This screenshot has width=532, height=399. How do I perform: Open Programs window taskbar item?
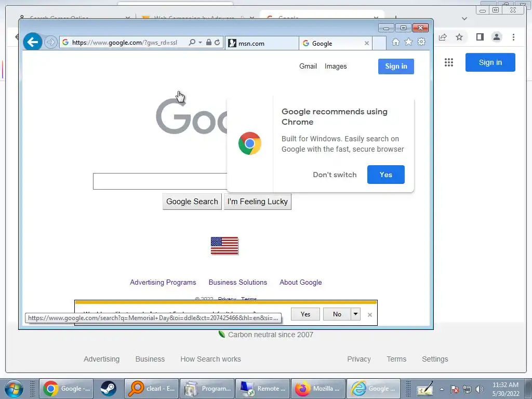(207, 389)
